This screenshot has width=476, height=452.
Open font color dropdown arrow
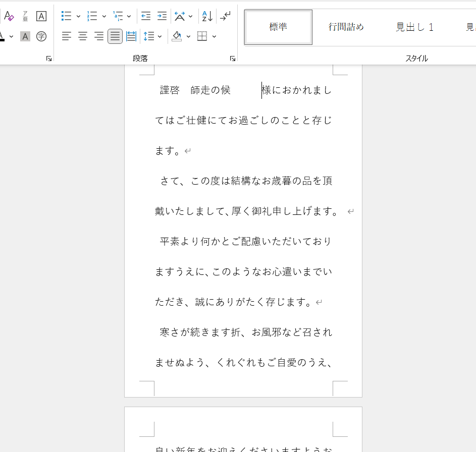(x=11, y=37)
